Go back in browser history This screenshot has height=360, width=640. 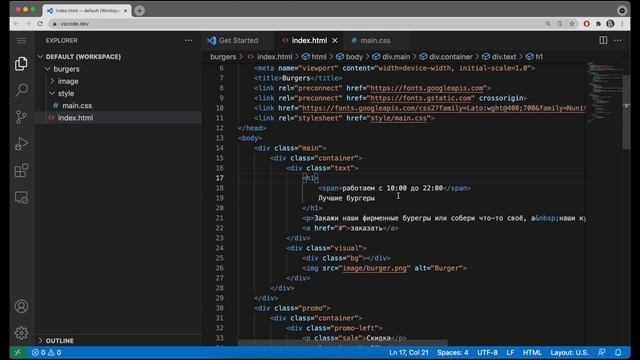click(x=16, y=24)
